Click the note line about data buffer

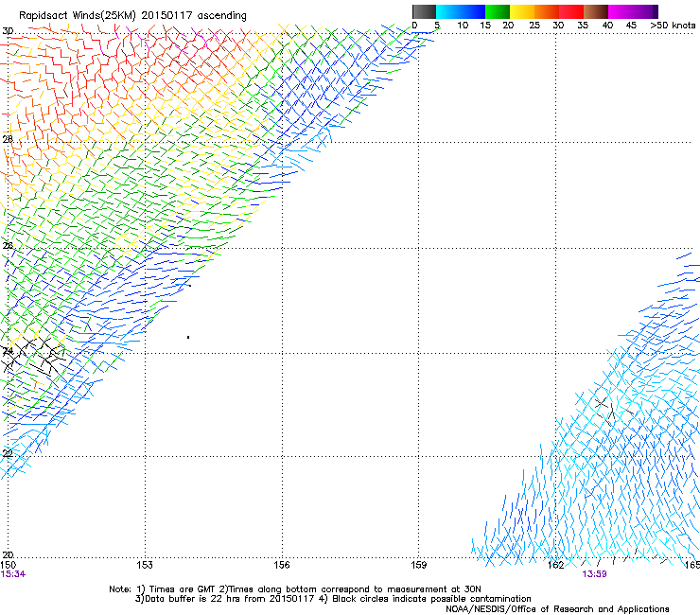(333, 599)
